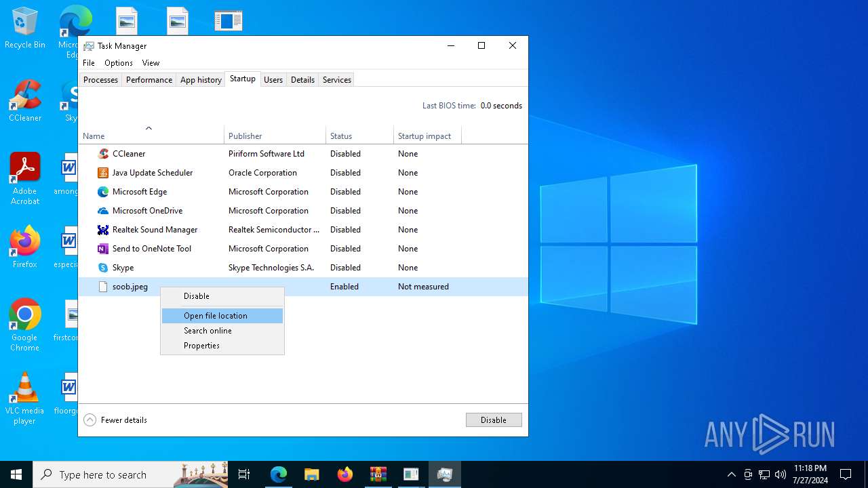Click the CCleaner icon in startup list
Image resolution: width=868 pixels, height=488 pixels.
tap(103, 154)
